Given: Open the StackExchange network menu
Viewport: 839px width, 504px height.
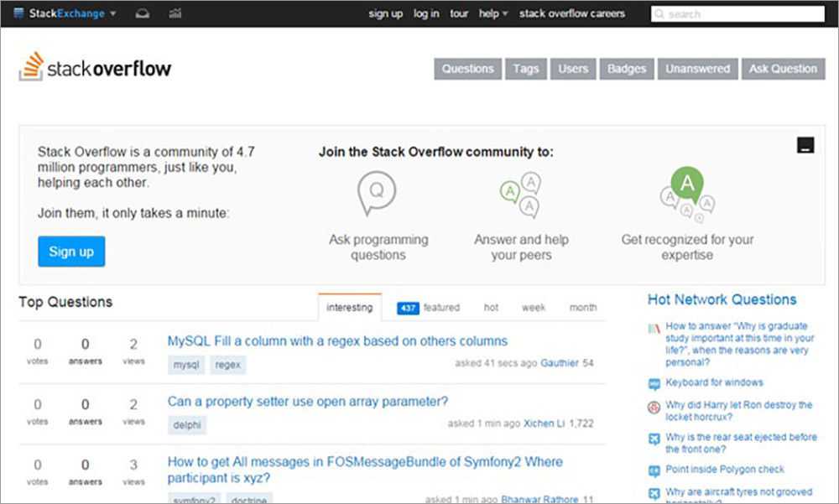Looking at the screenshot, I should coord(65,13).
